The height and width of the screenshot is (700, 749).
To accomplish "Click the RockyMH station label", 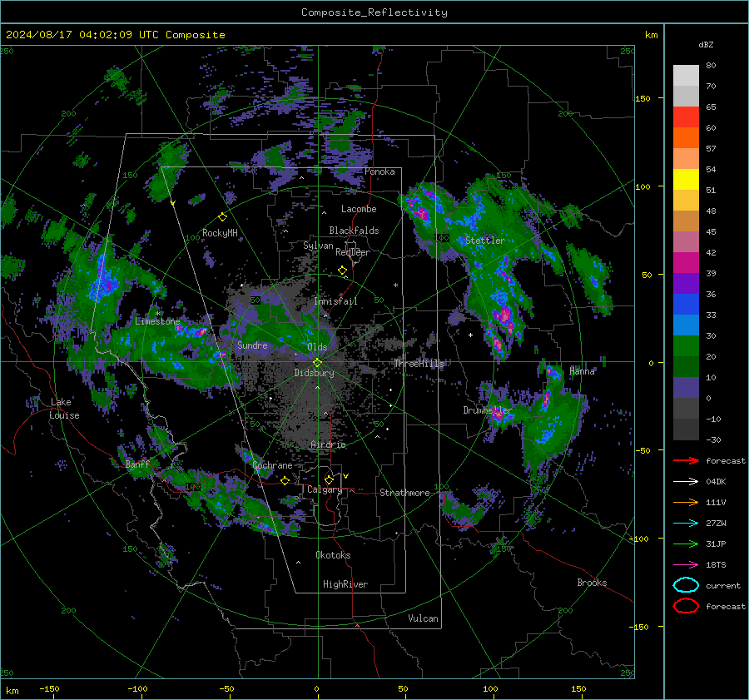I will [220, 233].
